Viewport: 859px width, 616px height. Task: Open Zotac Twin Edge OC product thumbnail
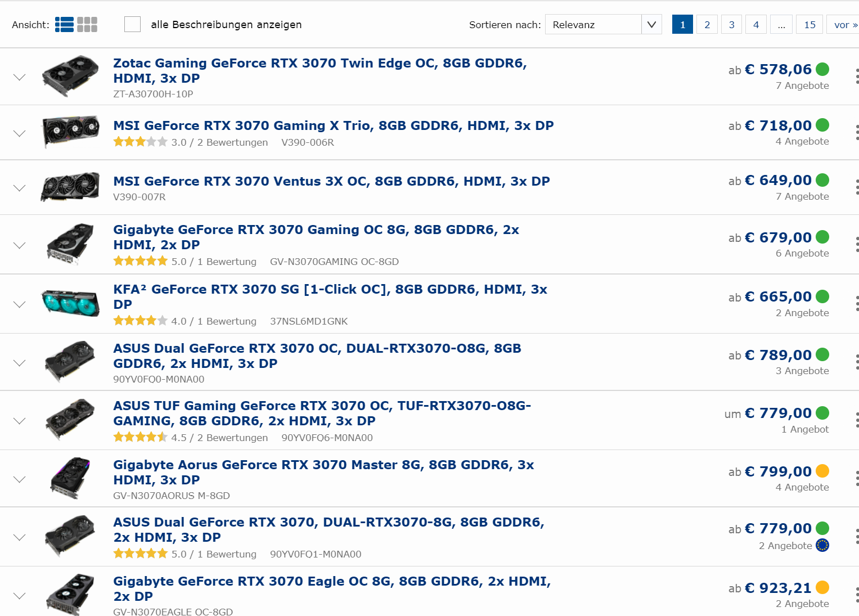70,76
